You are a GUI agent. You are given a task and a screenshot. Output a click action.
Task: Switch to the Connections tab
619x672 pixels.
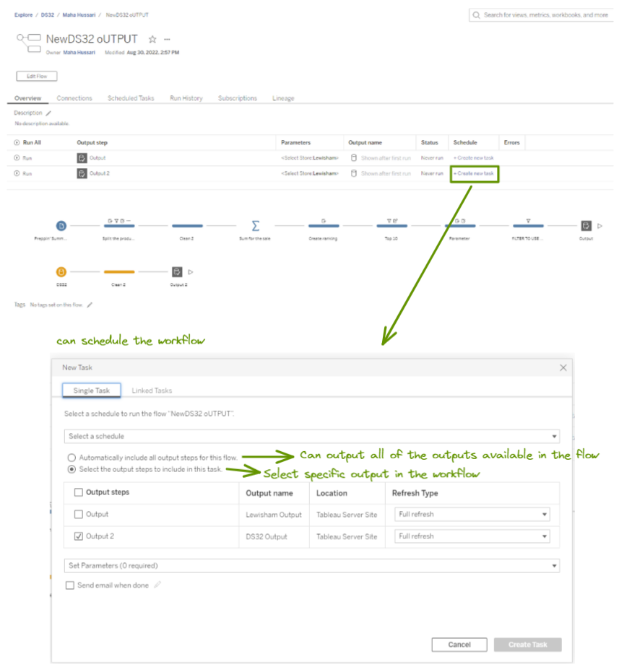pyautogui.click(x=74, y=98)
